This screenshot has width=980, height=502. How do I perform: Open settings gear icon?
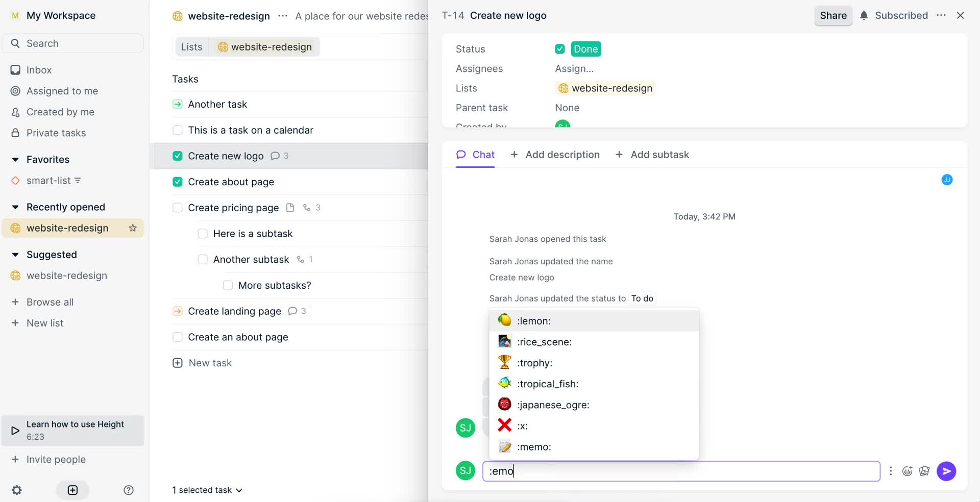(17, 490)
